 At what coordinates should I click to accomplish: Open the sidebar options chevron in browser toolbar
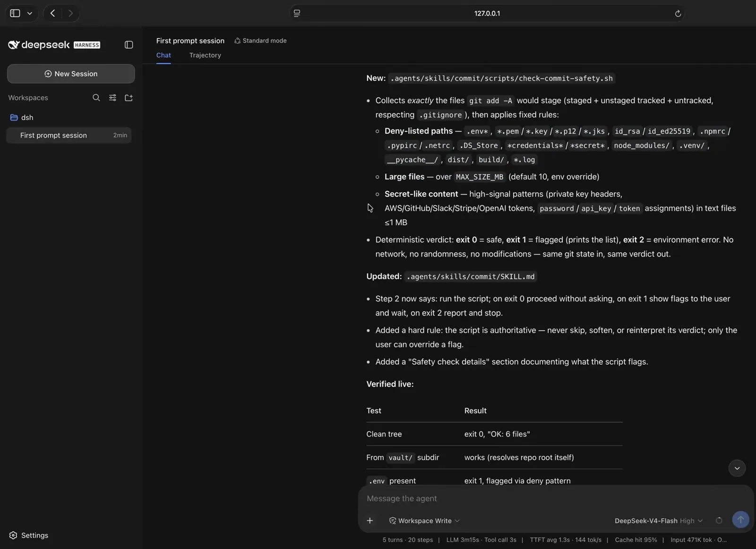pos(30,13)
